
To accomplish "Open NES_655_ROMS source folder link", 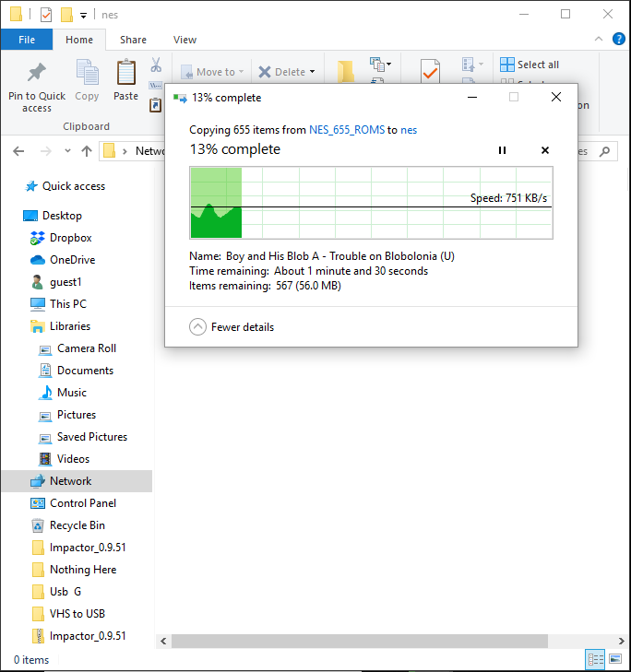I will pyautogui.click(x=347, y=130).
